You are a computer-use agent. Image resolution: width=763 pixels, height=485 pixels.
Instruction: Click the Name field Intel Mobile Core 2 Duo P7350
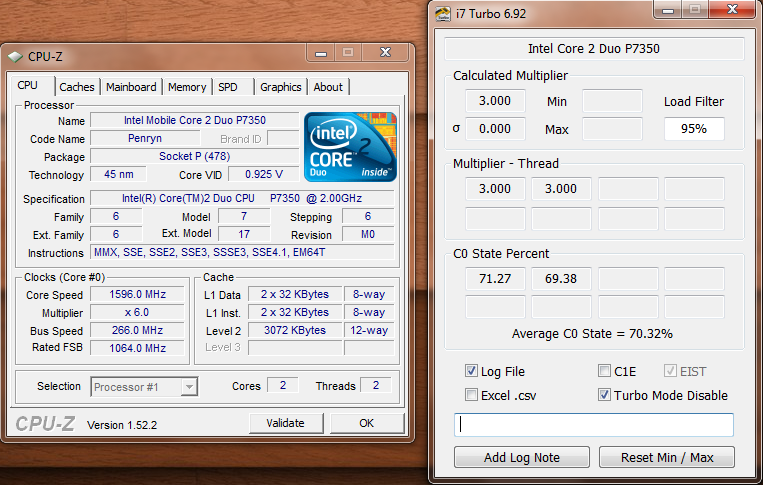click(x=195, y=120)
